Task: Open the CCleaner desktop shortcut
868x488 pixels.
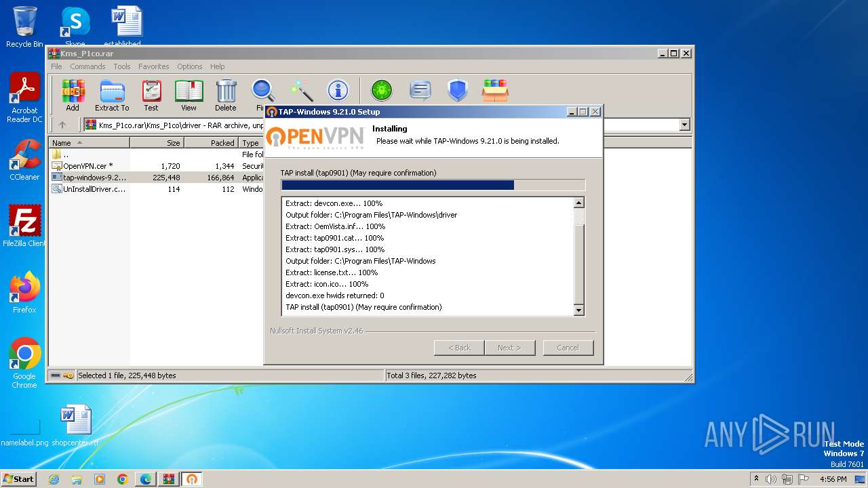Action: click(24, 160)
